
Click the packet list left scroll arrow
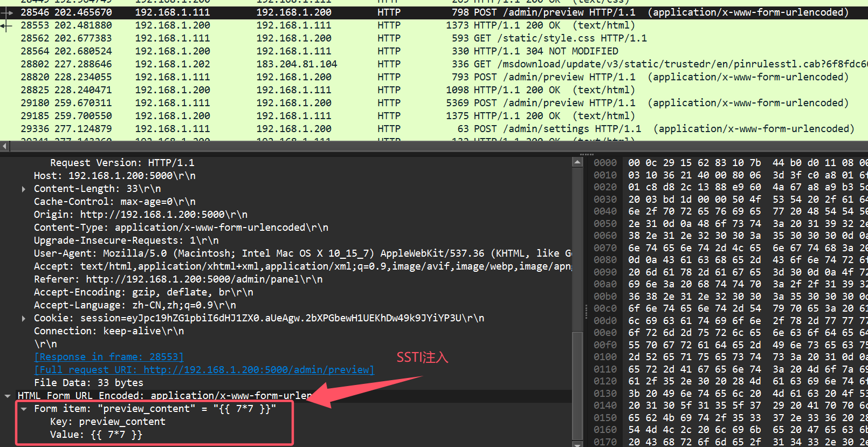click(x=5, y=146)
